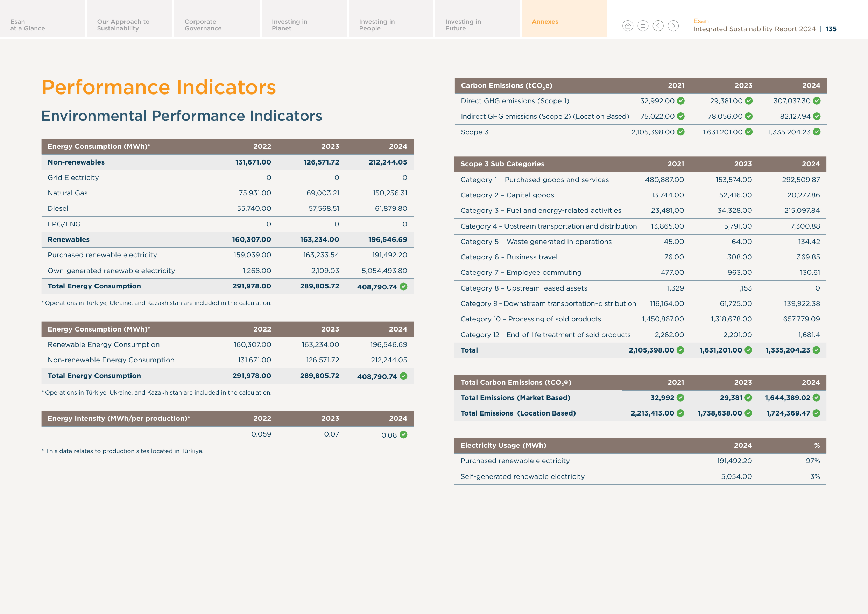Click checkmark beside Scope 3 row 1,631,201.00
Viewport: 868px width, 614px height.
coord(749,132)
